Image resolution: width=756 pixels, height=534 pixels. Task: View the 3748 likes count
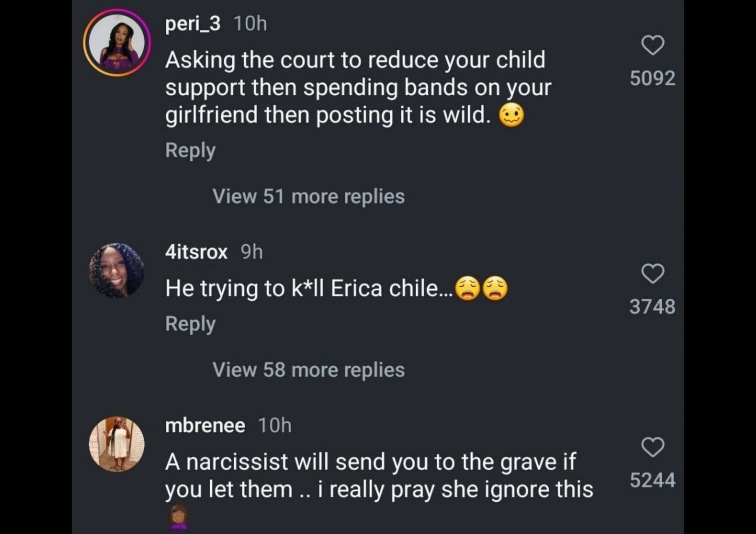tap(652, 307)
